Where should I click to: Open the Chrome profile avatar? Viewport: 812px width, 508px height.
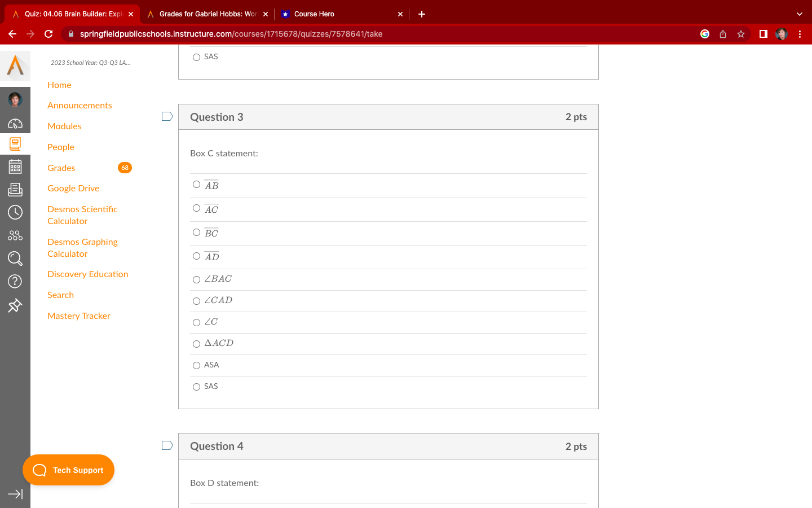[782, 34]
